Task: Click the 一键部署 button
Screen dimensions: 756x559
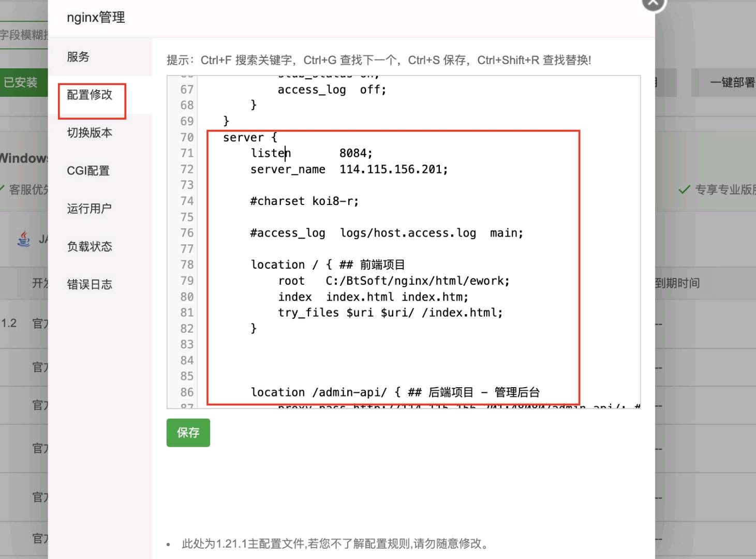Action: point(731,82)
